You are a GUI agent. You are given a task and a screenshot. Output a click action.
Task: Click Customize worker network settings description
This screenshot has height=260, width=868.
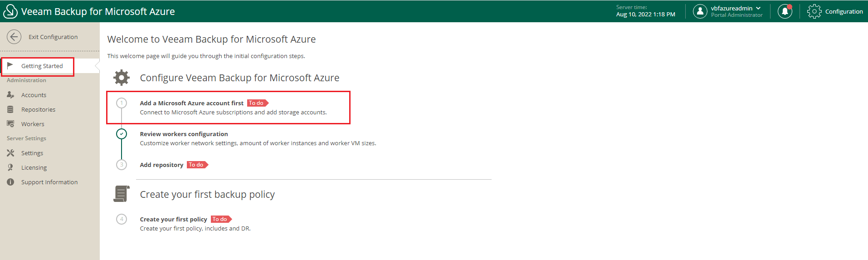258,143
